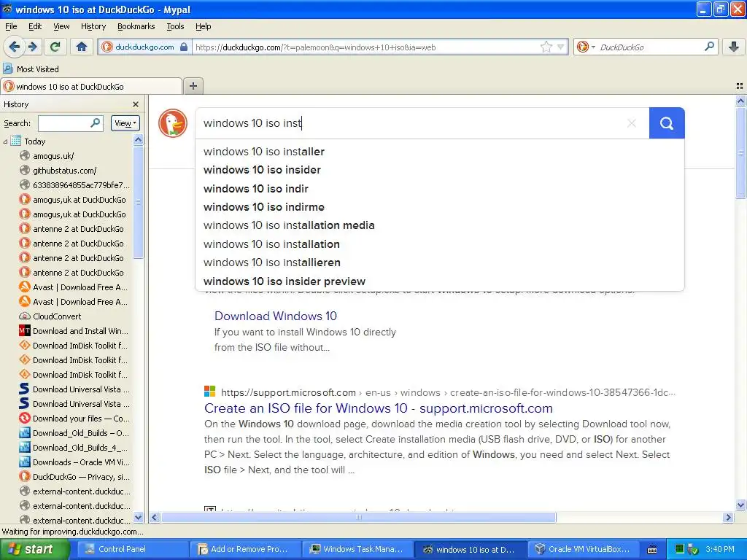Open the Tools menu
Image resolution: width=747 pixels, height=560 pixels.
[175, 26]
